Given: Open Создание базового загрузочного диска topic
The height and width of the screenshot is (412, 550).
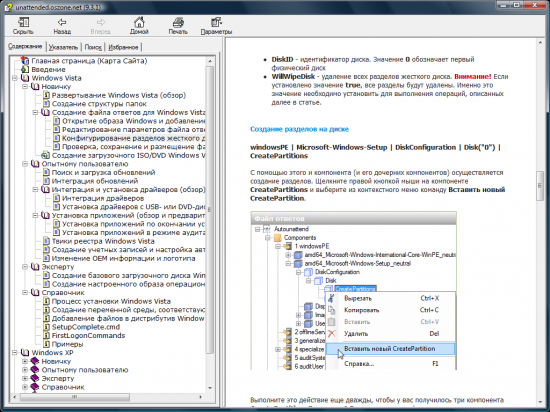Looking at the screenshot, I should click(x=128, y=275).
